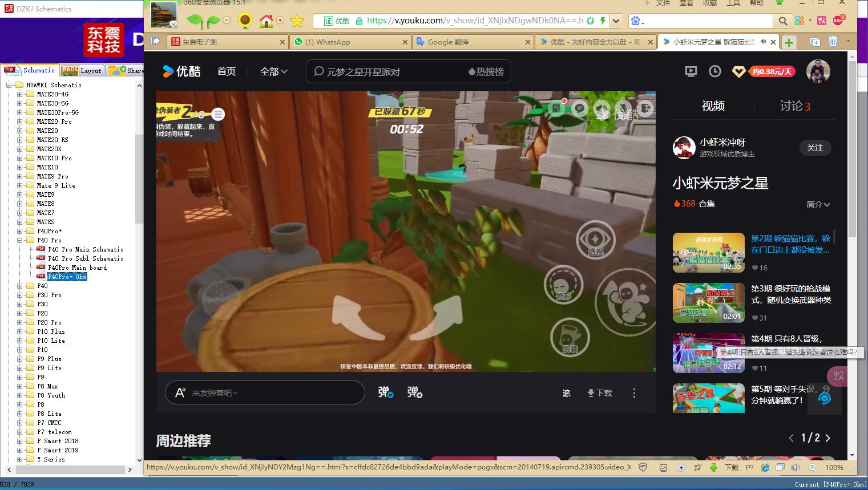Switch to the 东震电子图 browser tab
Viewport: 868px width, 490px height.
point(227,42)
